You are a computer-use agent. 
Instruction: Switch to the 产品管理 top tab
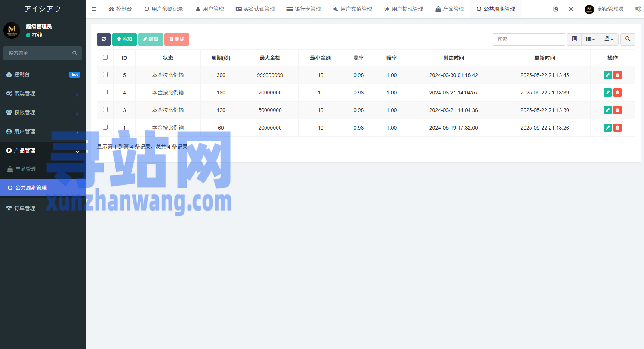[450, 9]
